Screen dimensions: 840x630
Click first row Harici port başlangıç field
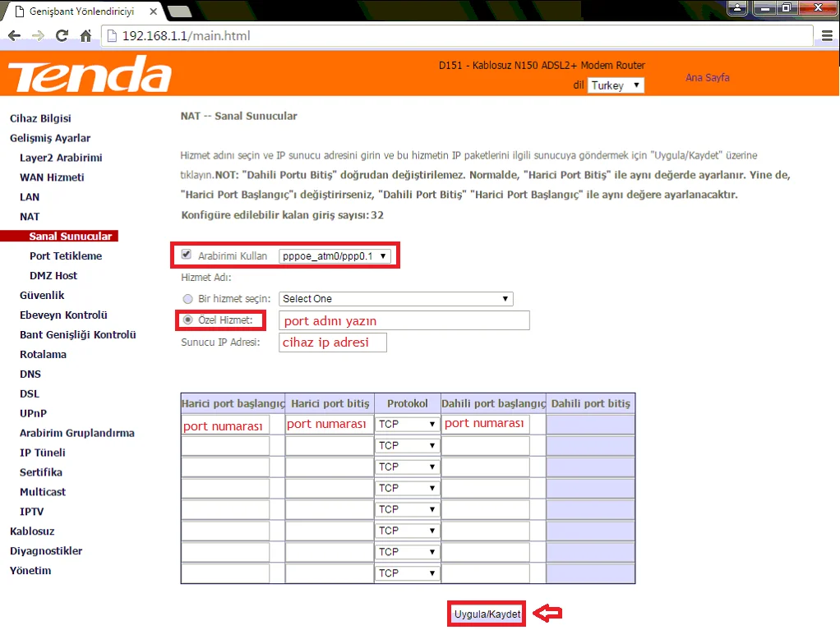(225, 425)
